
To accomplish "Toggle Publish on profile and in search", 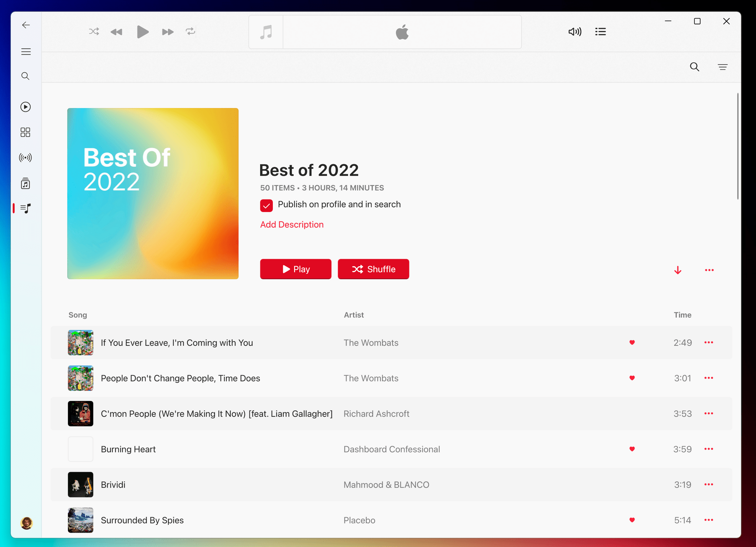I will (267, 205).
